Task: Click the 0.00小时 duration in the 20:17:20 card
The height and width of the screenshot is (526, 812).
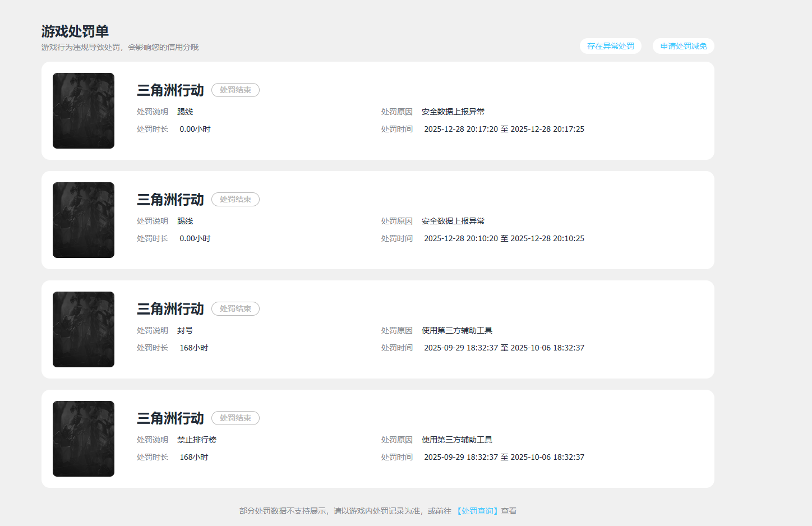Action: (195, 129)
